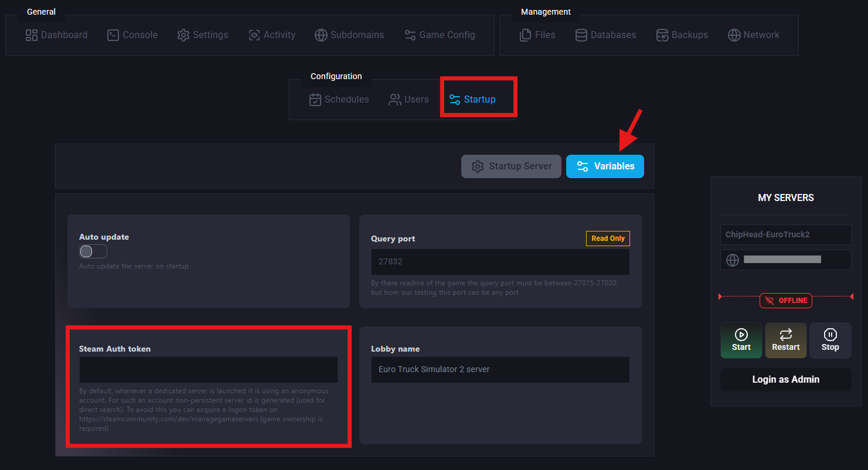Click the no-signal icon in OFFLINE badge
Screen dimensions: 868x470
(x=770, y=301)
